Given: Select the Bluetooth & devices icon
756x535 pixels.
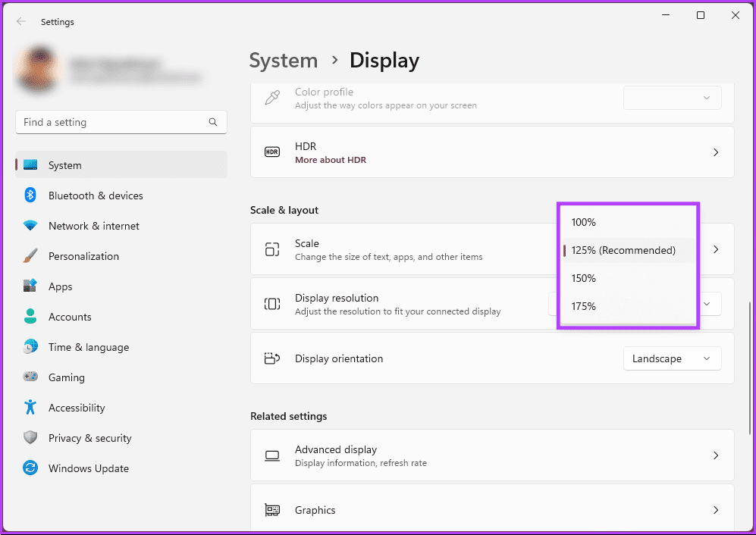Looking at the screenshot, I should click(x=30, y=196).
